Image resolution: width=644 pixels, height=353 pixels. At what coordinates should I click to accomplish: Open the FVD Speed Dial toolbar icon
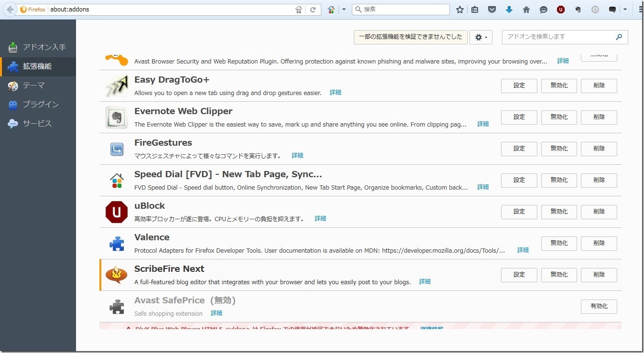coord(331,10)
